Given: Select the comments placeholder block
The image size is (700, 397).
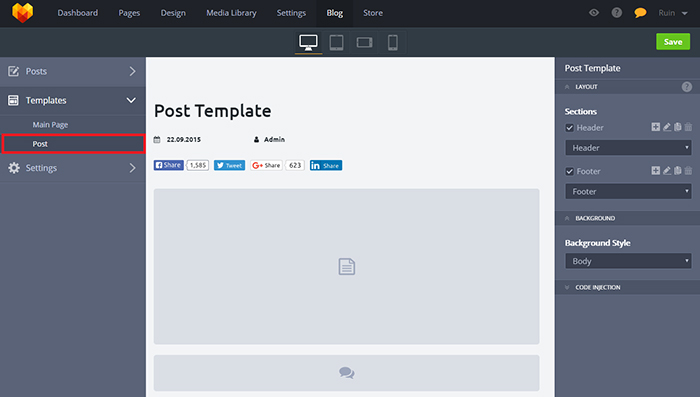Looking at the screenshot, I should (346, 373).
